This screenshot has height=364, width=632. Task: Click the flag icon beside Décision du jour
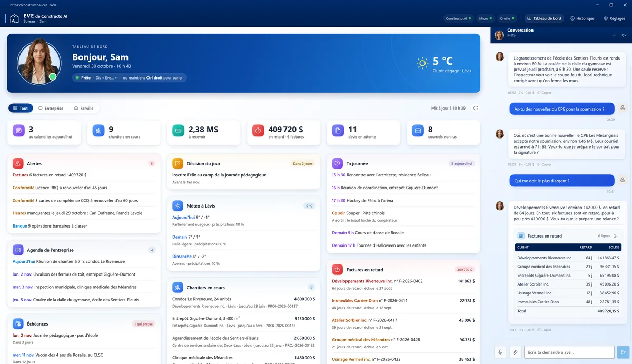(177, 163)
